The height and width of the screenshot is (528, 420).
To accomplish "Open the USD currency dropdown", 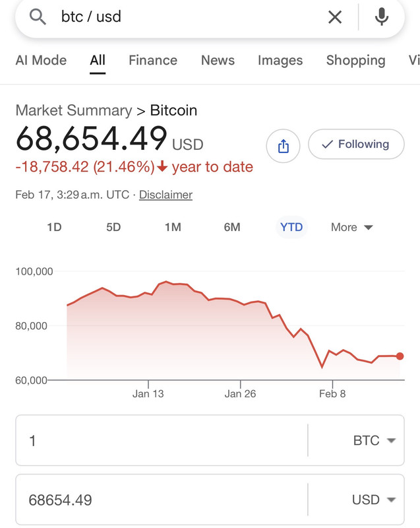I will [x=374, y=500].
